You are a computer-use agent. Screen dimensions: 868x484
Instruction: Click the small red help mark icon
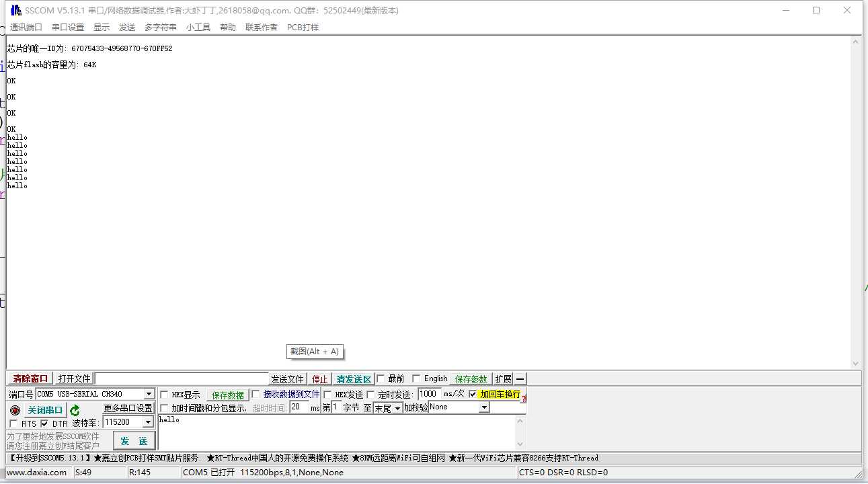pyautogui.click(x=523, y=399)
